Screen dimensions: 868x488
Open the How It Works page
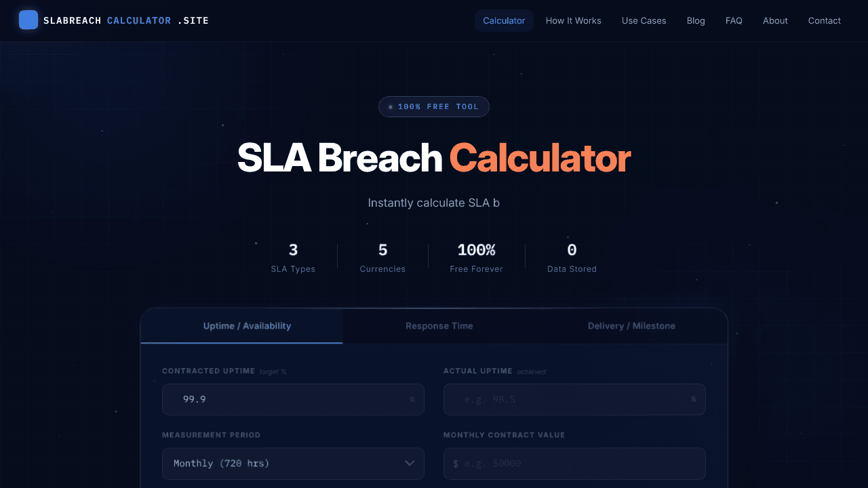tap(574, 20)
